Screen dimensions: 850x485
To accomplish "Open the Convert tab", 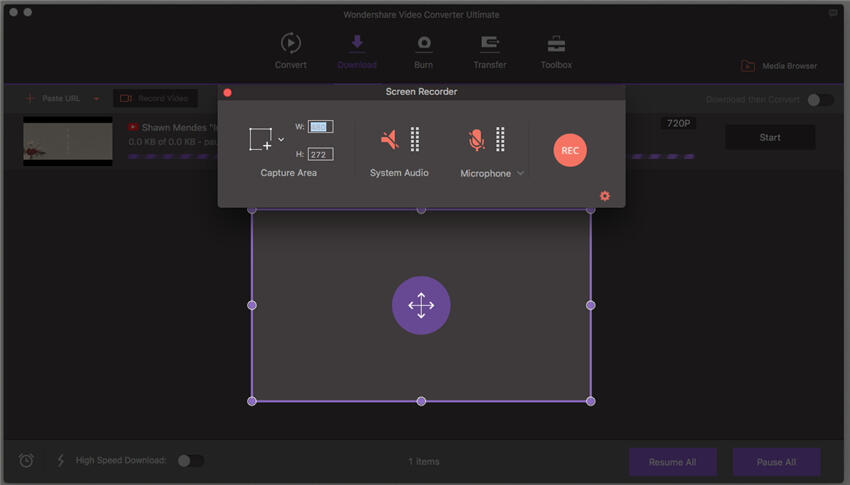I will 291,51.
